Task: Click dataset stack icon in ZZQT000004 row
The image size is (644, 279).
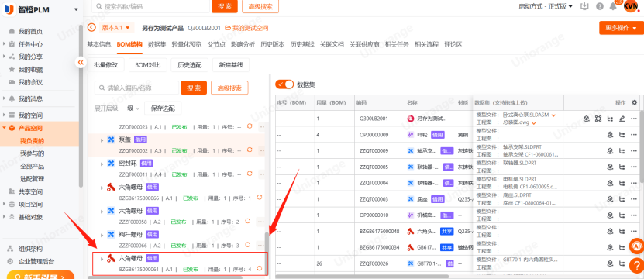Action: pyautogui.click(x=611, y=183)
